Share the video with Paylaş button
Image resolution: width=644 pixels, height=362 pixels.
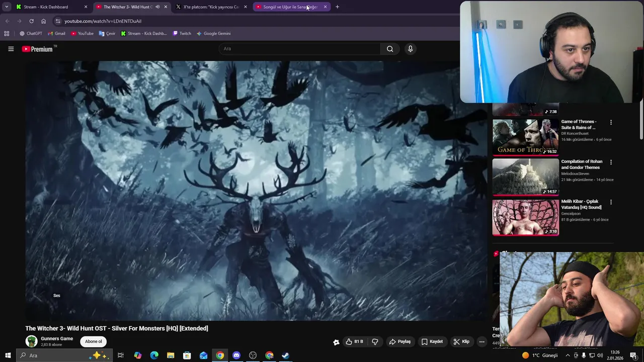400,342
